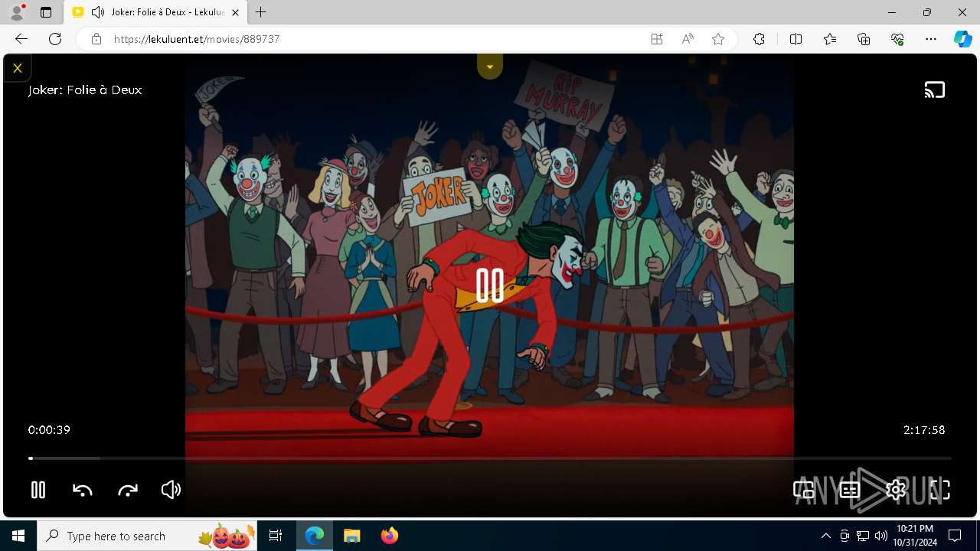Show hidden system tray icons
The image size is (980, 551).
[825, 536]
